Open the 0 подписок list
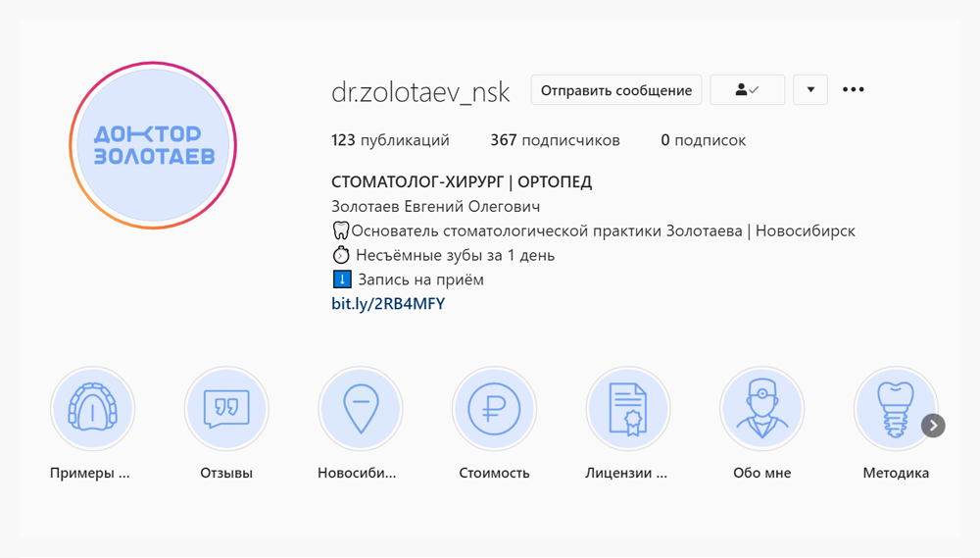This screenshot has width=980, height=558. coord(703,140)
